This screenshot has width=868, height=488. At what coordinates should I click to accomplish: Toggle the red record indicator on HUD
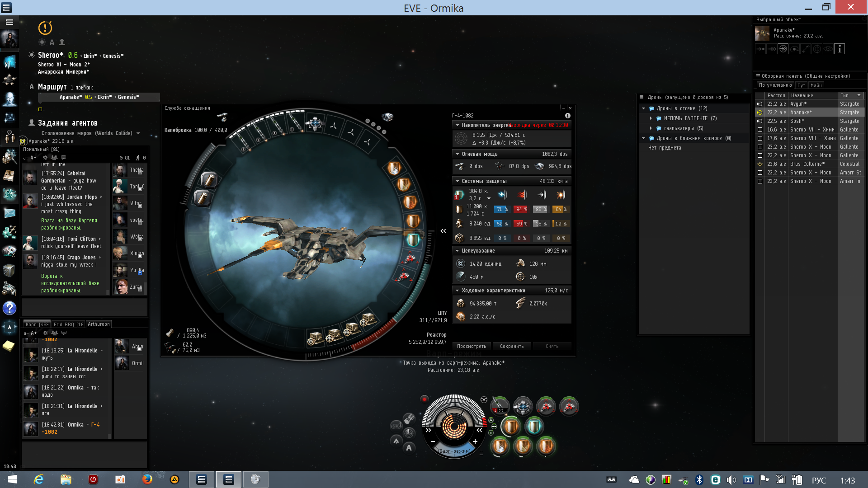coord(424,399)
